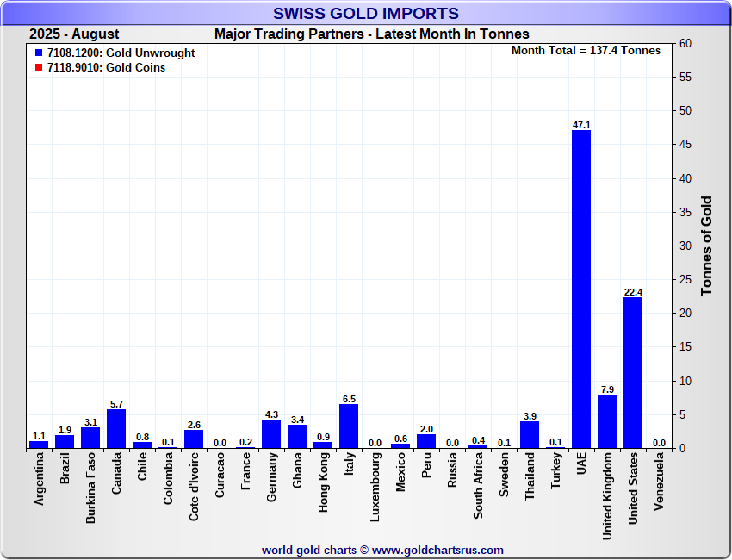Image resolution: width=732 pixels, height=560 pixels.
Task: Click the Italy bar showing 6.5
Action: (x=349, y=426)
